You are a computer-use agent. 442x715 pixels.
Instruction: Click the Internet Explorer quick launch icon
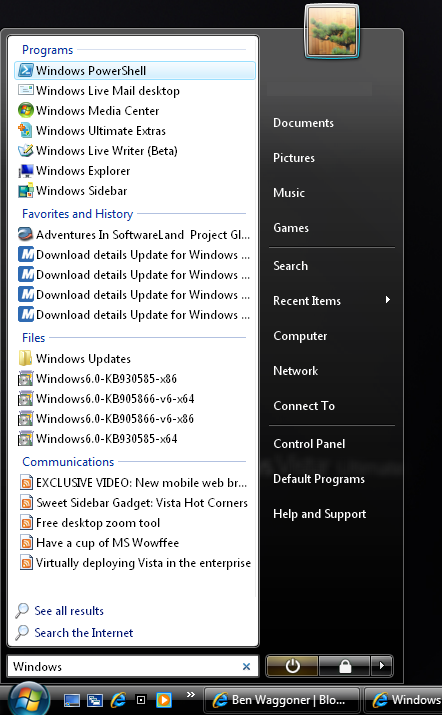(x=119, y=699)
